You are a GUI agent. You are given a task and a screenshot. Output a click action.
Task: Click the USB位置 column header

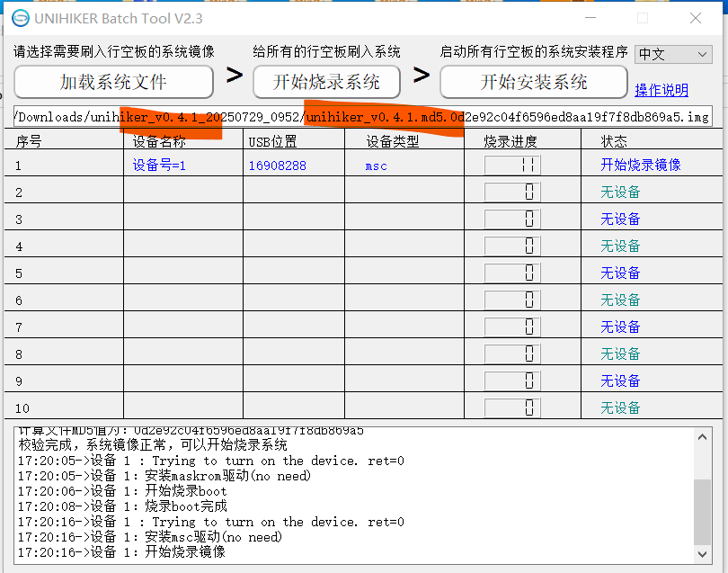tap(272, 141)
